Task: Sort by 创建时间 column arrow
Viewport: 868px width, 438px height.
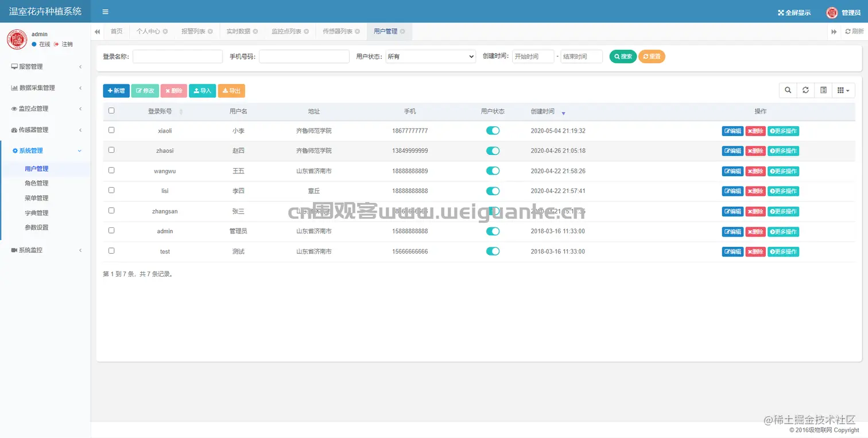Action: tap(563, 113)
